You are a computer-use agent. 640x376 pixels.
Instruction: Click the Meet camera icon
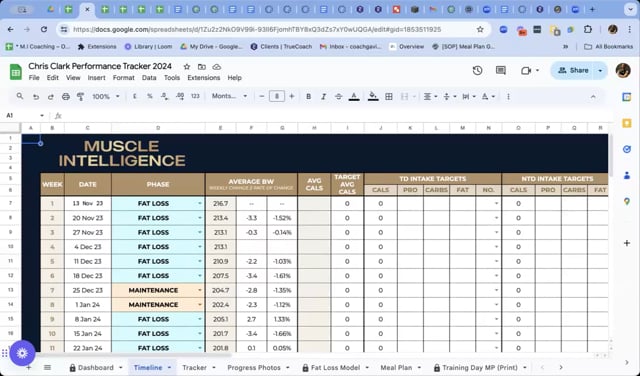[526, 71]
